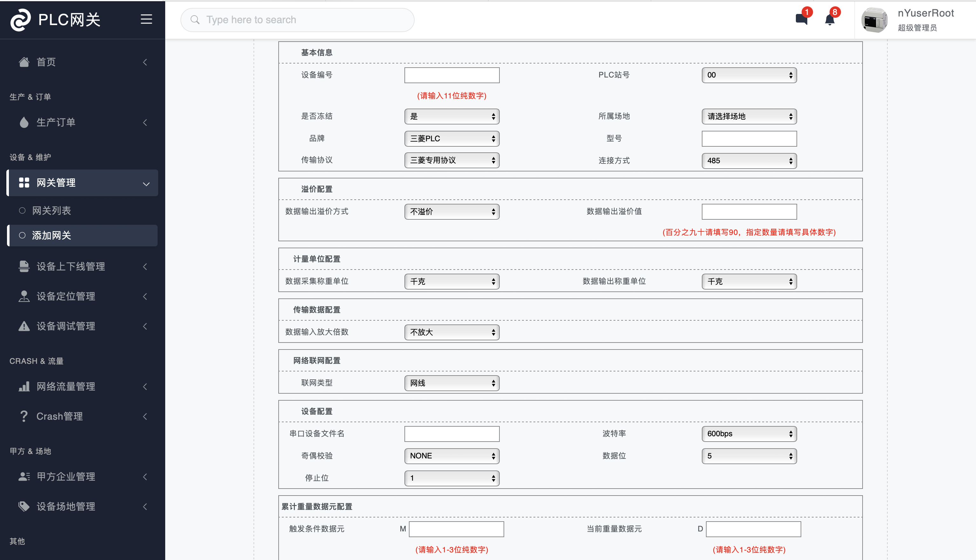Click the 设备定位管理 sidebar icon
Image resolution: width=976 pixels, height=560 pixels.
coord(24,296)
